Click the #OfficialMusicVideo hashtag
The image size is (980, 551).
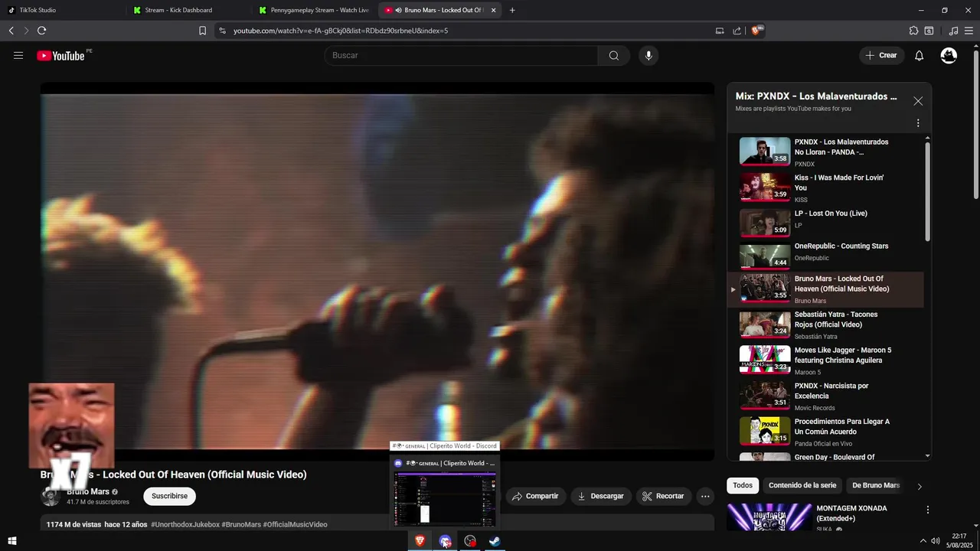296,525
